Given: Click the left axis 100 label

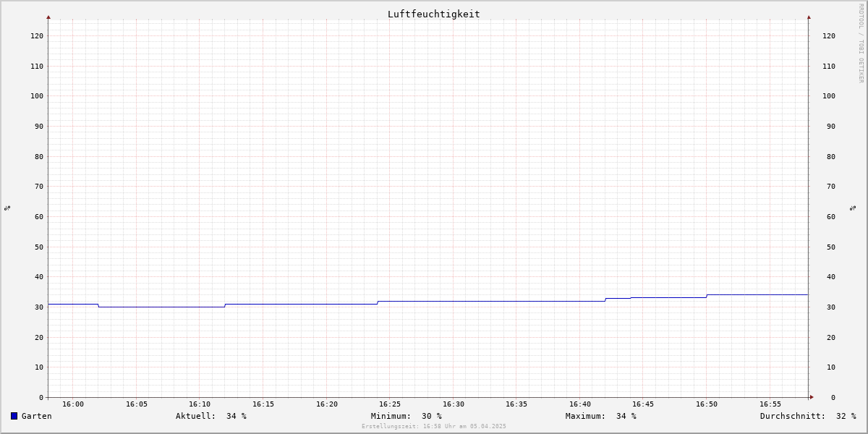Looking at the screenshot, I should [x=37, y=95].
